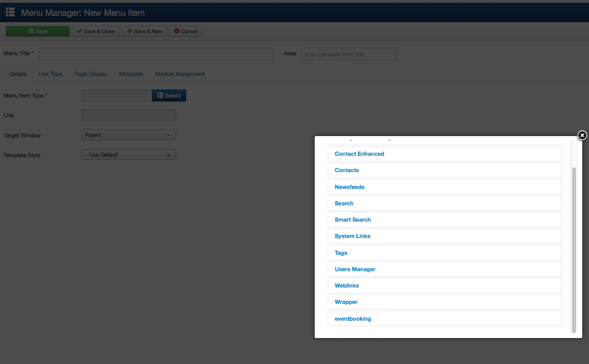Switch to the Link Type tab
The height and width of the screenshot is (364, 589).
[x=51, y=74]
